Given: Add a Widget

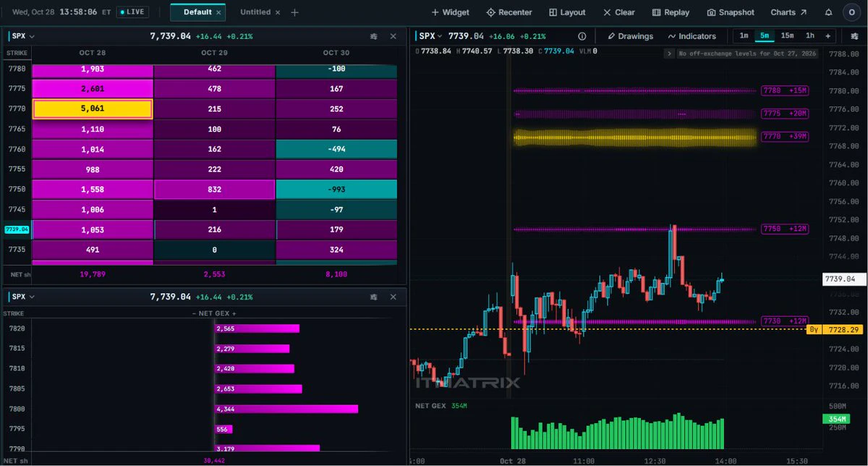Looking at the screenshot, I should click(x=450, y=12).
